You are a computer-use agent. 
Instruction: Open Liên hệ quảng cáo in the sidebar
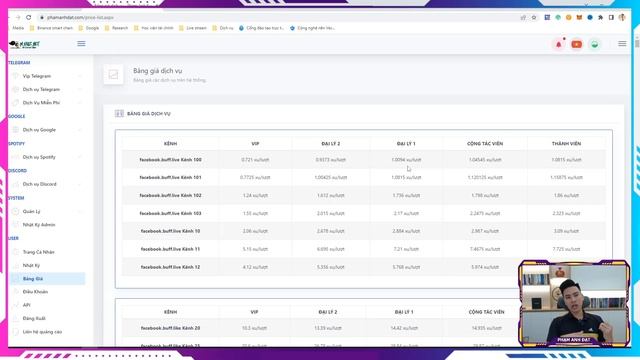pyautogui.click(x=47, y=332)
